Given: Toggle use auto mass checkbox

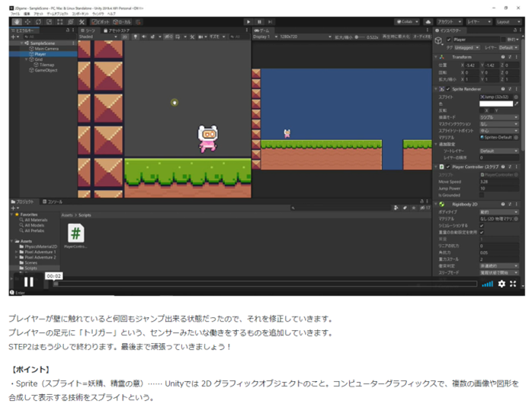Looking at the screenshot, I should [482, 232].
